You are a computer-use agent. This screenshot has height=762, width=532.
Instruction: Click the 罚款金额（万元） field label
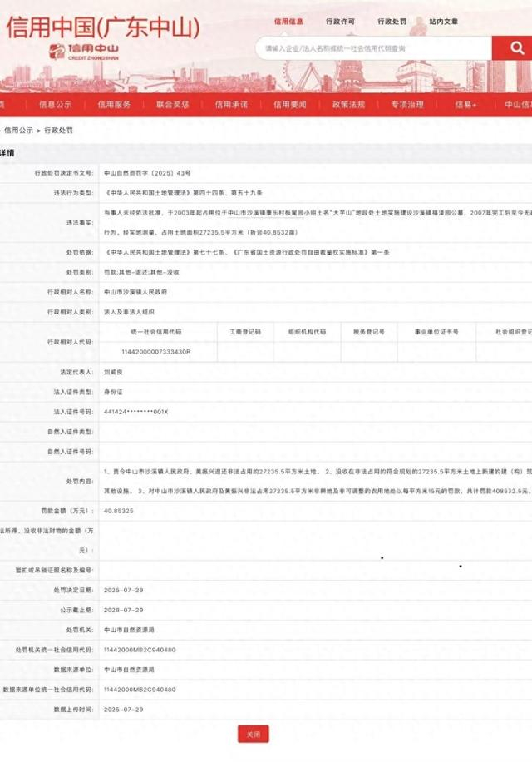click(67, 512)
